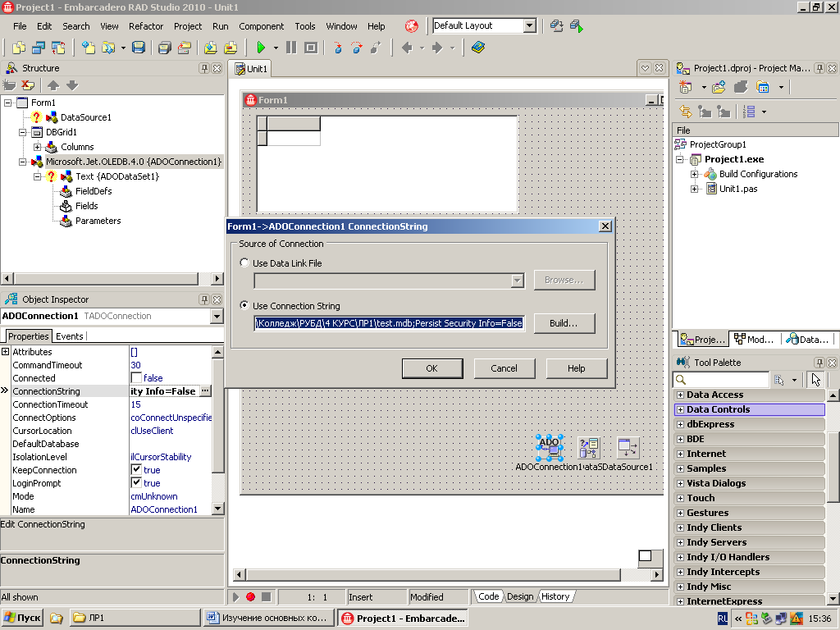Viewport: 840px width, 630px height.
Task: Open the Run button dropdown arrow
Action: (x=276, y=48)
